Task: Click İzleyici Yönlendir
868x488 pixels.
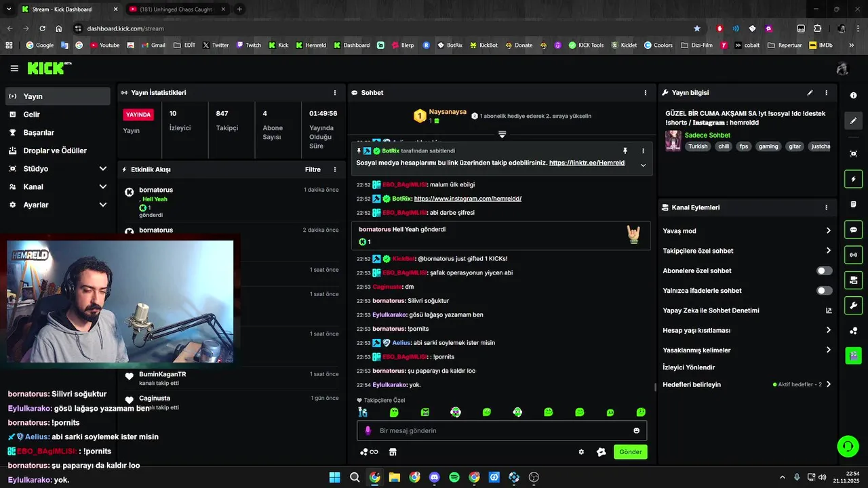Action: click(688, 367)
